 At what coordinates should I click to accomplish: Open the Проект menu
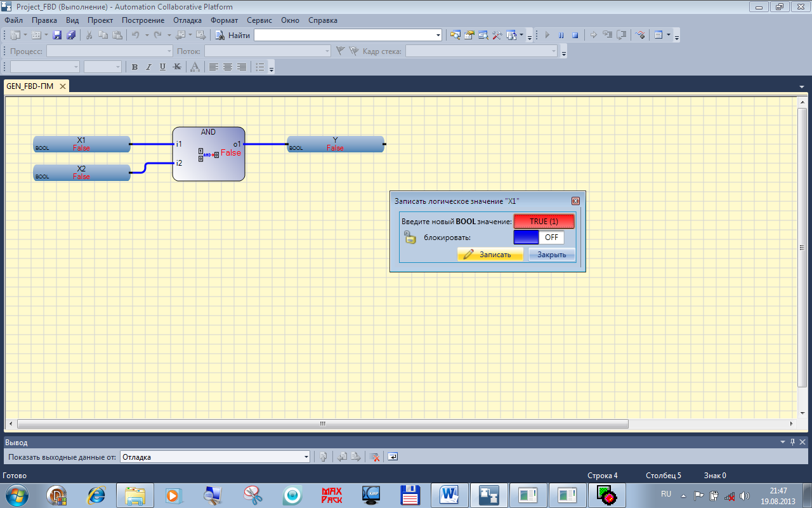click(x=100, y=20)
